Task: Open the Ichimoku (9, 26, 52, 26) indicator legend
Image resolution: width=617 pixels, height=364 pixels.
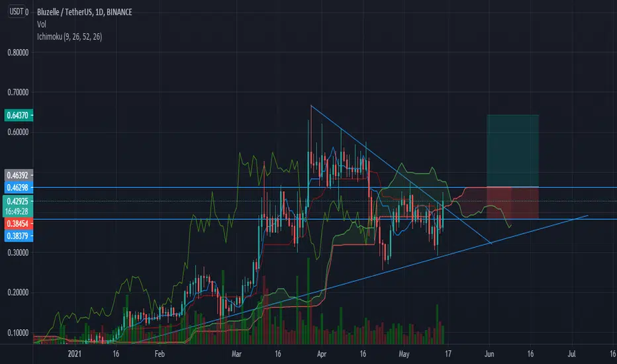Action: coord(70,36)
